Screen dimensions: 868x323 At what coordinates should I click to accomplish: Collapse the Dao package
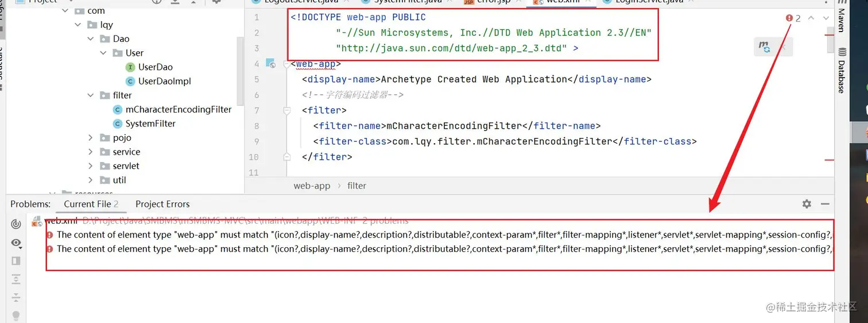point(91,39)
